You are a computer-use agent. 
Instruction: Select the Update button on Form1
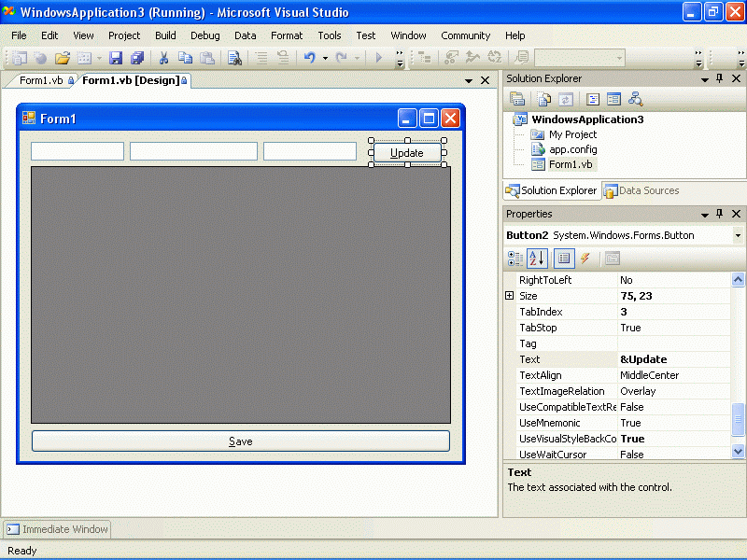[x=407, y=153]
